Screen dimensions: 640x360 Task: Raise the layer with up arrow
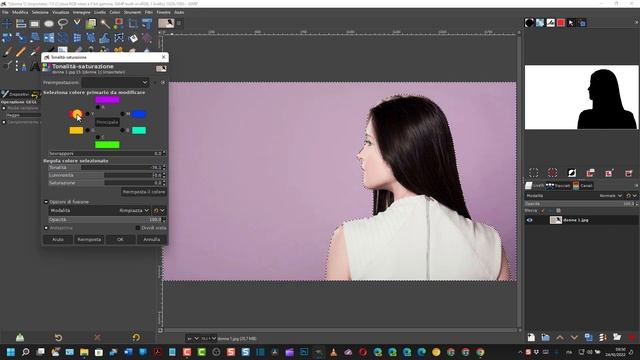click(x=560, y=337)
